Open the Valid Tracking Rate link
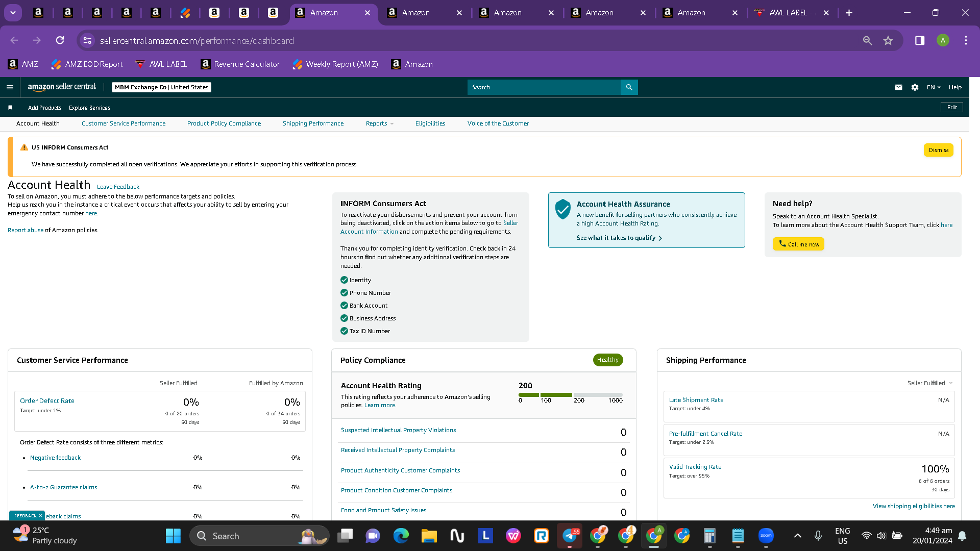Image resolution: width=980 pixels, height=551 pixels. pos(695,467)
